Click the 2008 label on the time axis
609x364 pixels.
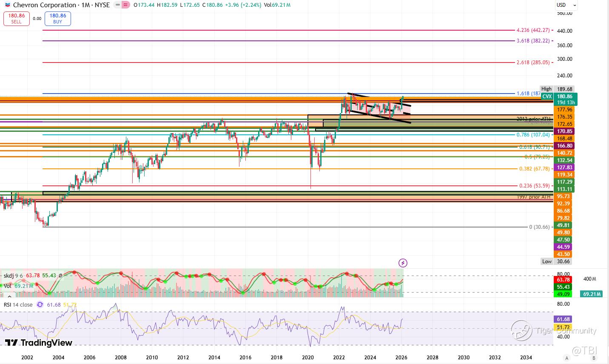pos(121,358)
